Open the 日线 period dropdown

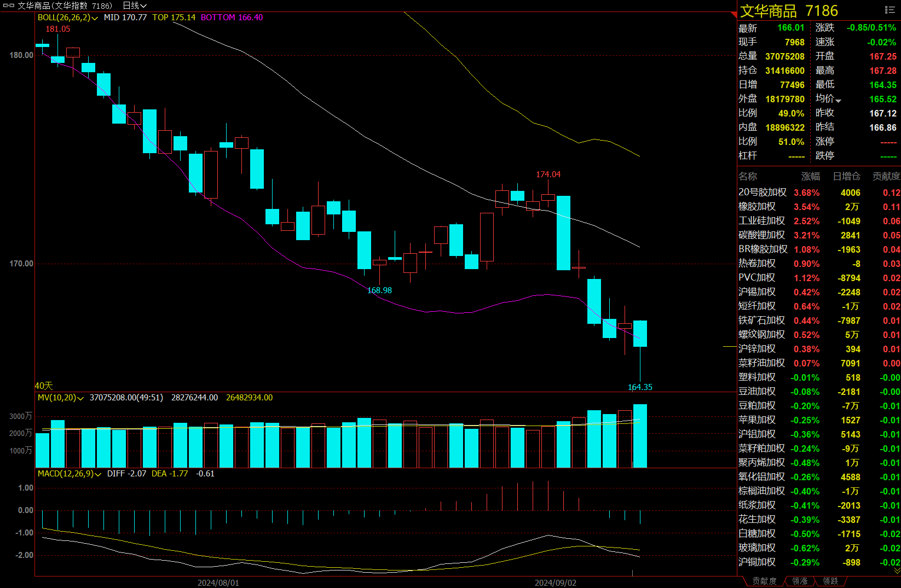point(135,5)
